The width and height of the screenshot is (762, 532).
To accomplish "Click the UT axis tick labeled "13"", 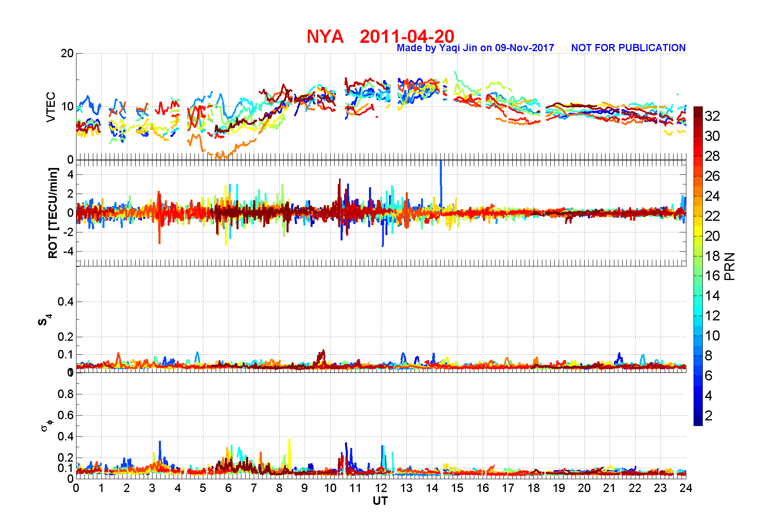I will (406, 488).
